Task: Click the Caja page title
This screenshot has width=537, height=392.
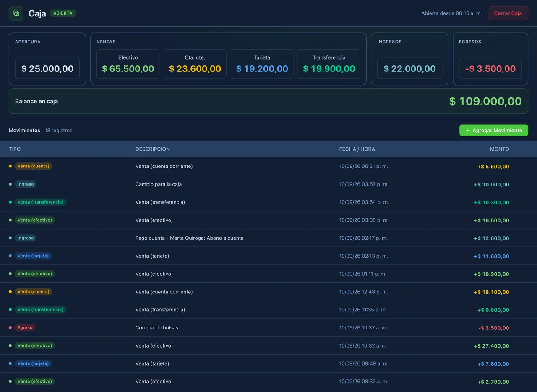Action: click(x=37, y=13)
